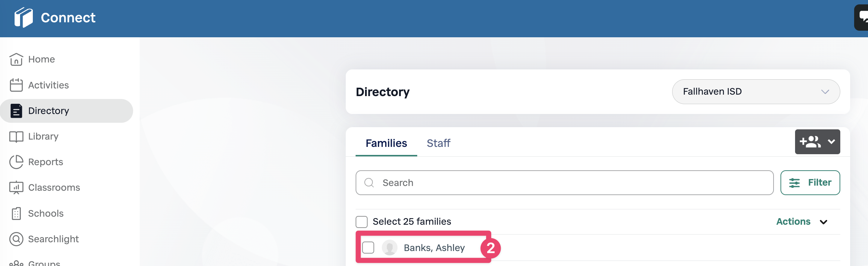Open Banks, Ashley family entry
This screenshot has height=266, width=868.
tap(434, 248)
